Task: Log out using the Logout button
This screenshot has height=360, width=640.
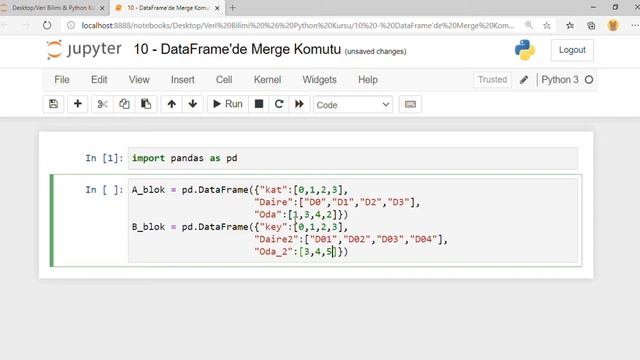Action: 572,50
